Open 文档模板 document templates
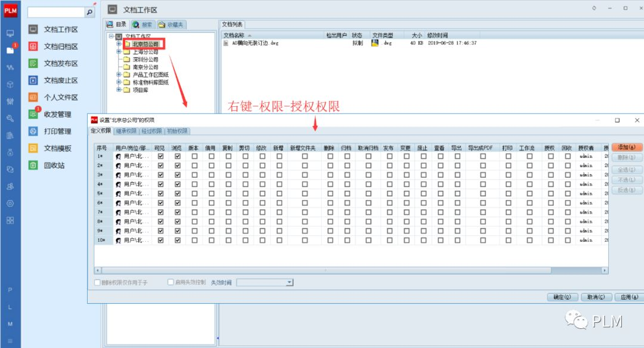 pyautogui.click(x=57, y=149)
